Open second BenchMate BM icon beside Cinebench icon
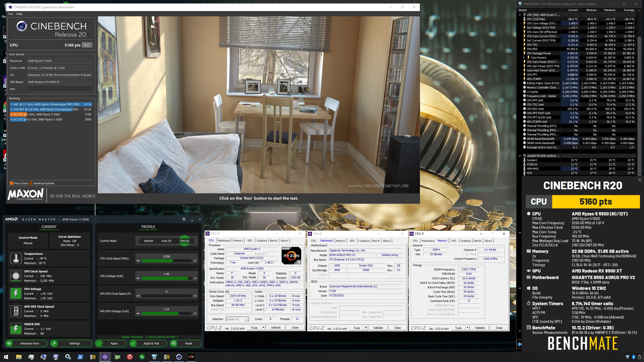644x362 pixels. point(167,357)
